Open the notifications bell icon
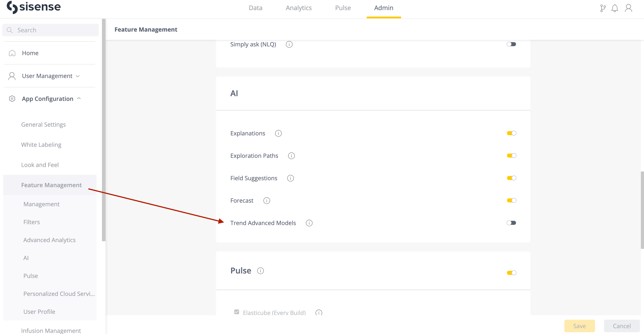Screen dimensions: 644x334 [615, 8]
